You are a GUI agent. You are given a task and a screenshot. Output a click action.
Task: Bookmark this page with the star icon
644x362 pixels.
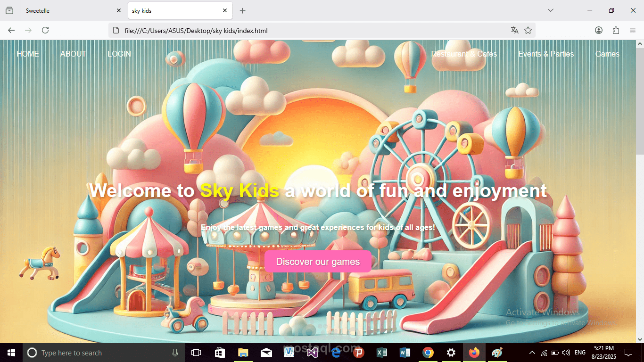pyautogui.click(x=528, y=30)
